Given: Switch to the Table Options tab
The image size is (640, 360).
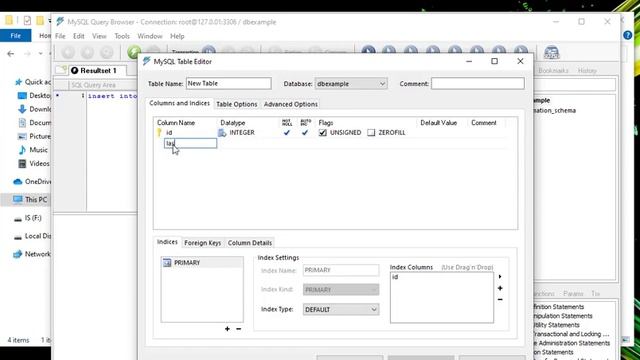Looking at the screenshot, I should (x=237, y=104).
